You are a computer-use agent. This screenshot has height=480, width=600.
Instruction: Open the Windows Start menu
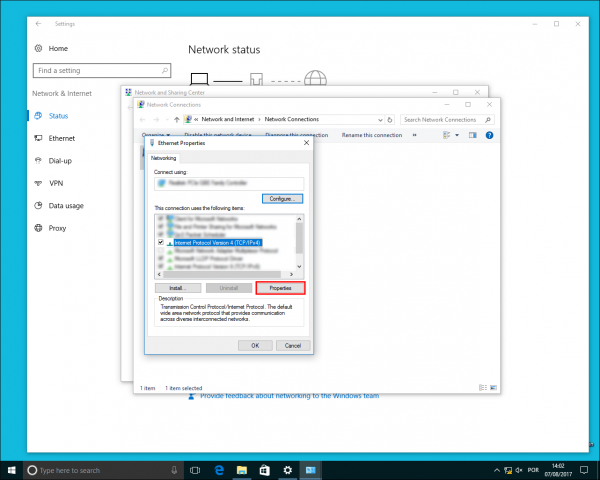pos(11,470)
